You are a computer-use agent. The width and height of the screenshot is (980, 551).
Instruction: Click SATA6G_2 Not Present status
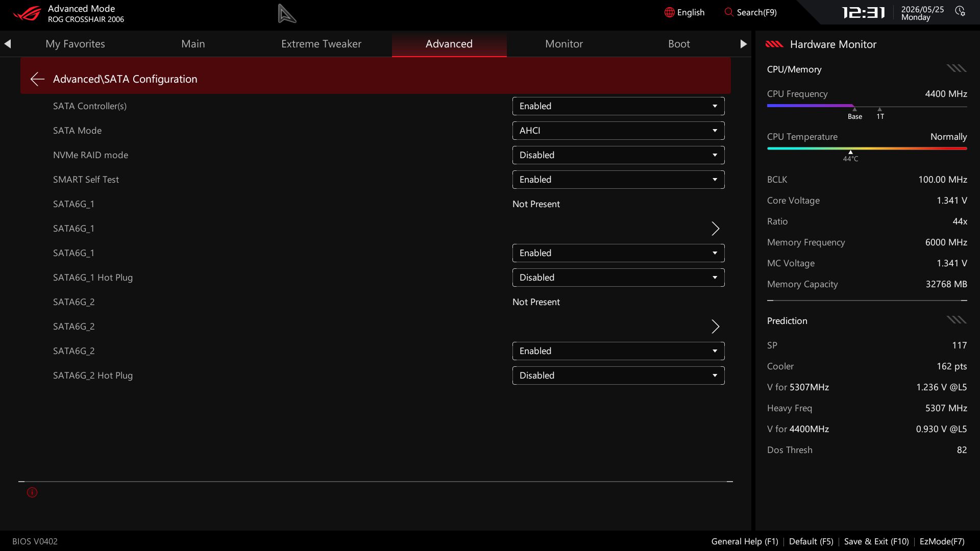point(536,302)
